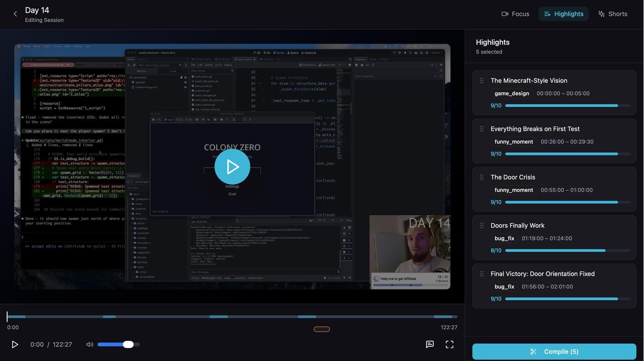Mute audio with the speaker icon
Viewport: 644px width, 361px height.
(90, 344)
